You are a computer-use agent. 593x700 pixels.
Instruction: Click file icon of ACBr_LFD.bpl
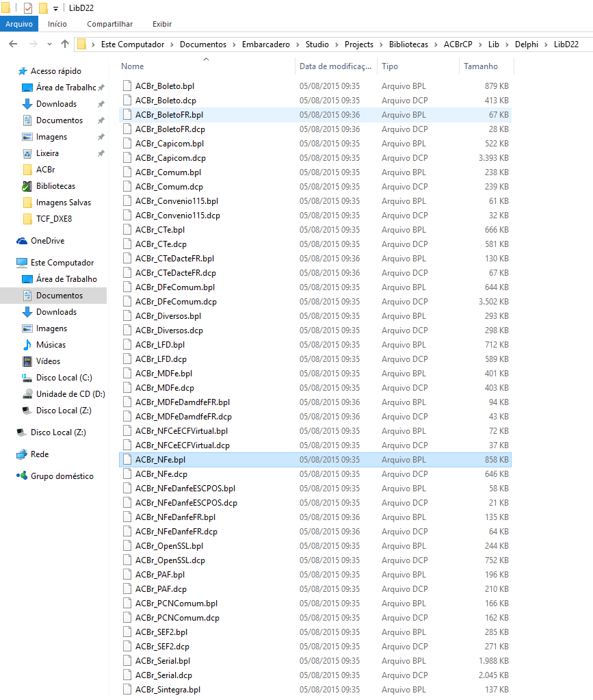point(127,345)
